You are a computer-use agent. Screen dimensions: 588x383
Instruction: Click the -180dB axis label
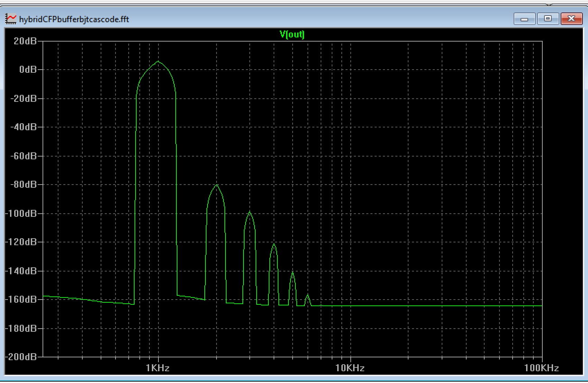pos(21,328)
